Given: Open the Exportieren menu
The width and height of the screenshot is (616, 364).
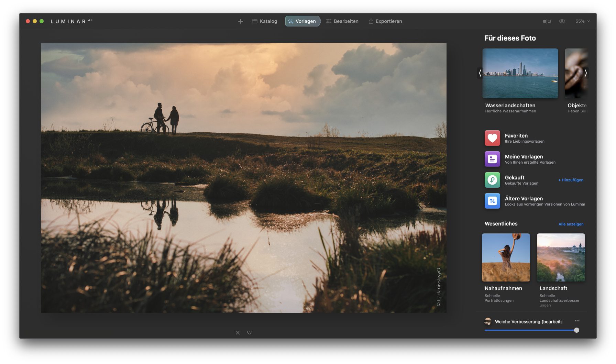Looking at the screenshot, I should [x=385, y=21].
